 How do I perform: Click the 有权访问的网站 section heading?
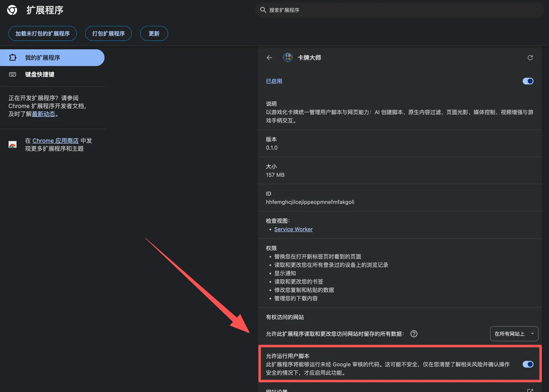[285, 317]
